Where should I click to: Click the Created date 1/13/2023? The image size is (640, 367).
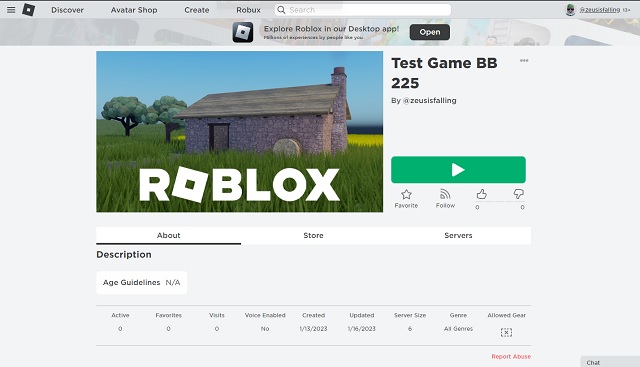click(313, 329)
